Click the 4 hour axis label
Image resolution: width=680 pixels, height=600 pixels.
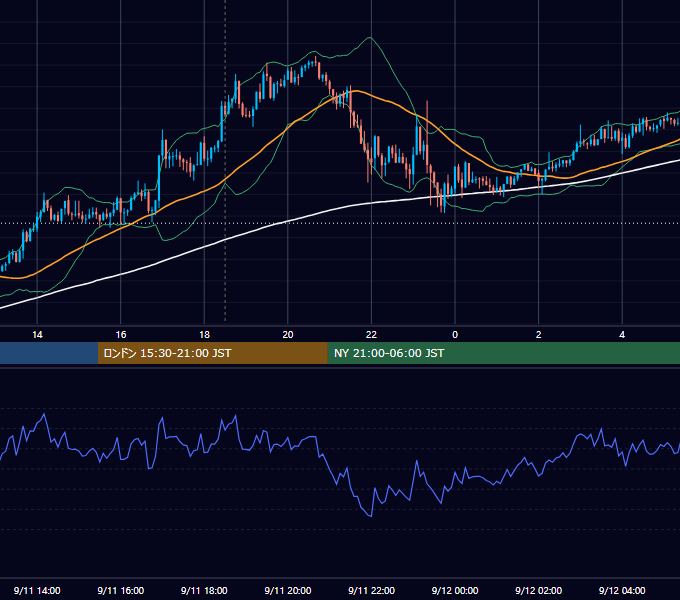point(622,335)
